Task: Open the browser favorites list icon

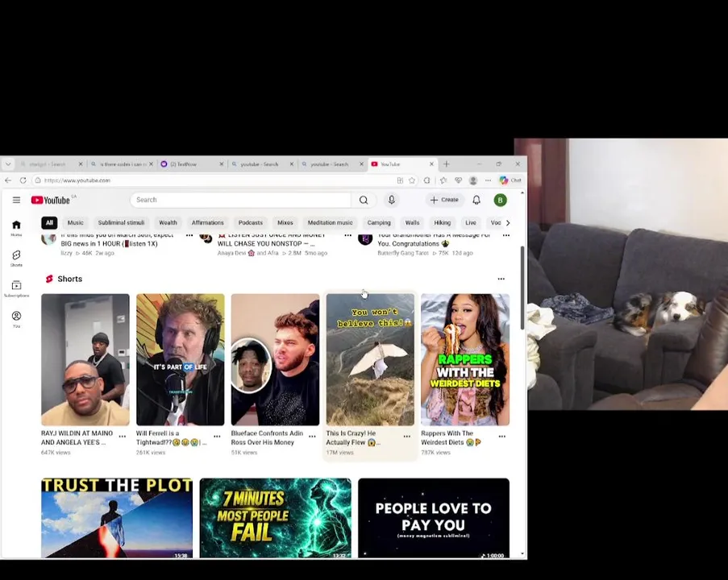Action: pos(443,180)
